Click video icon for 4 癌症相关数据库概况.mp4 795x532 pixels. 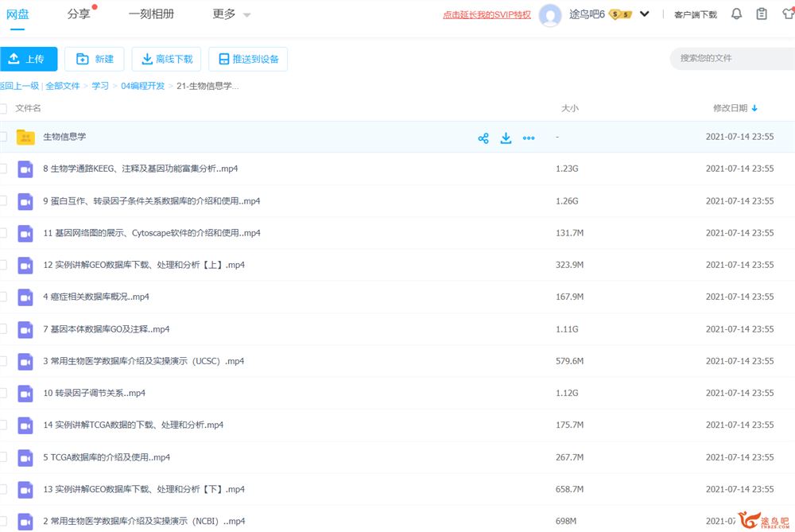25,297
